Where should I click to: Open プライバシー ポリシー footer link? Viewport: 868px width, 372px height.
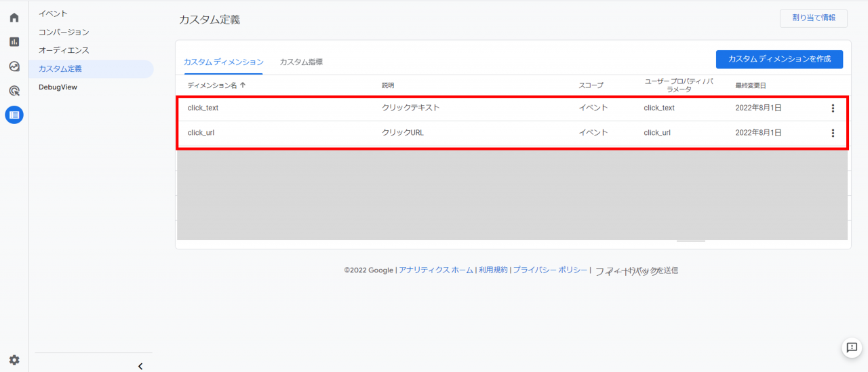tap(550, 270)
